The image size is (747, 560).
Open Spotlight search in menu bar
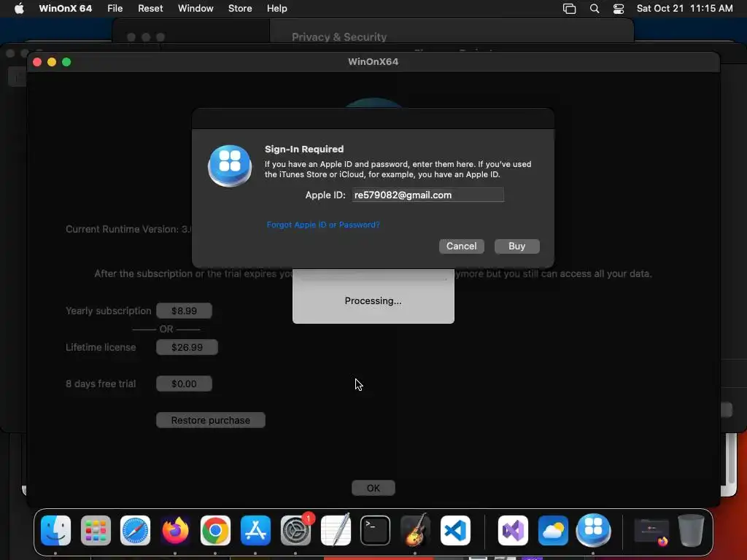tap(595, 8)
